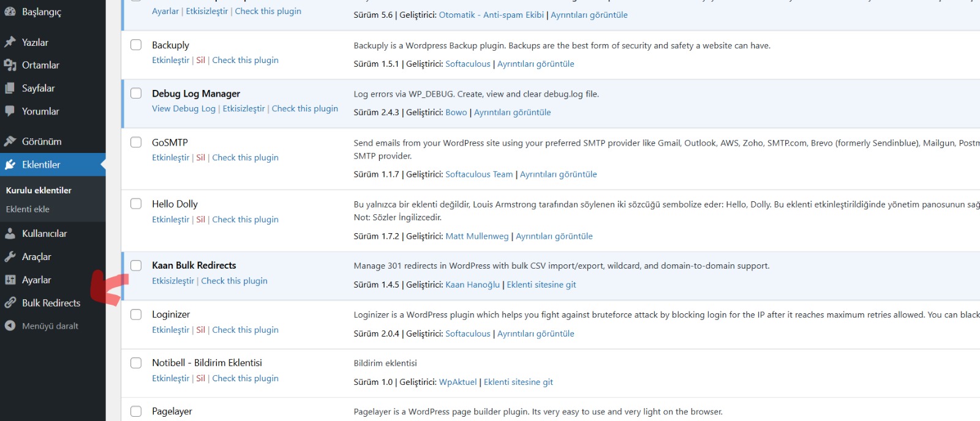Click the Ortamlar media icon
Screen dimensions: 980x421
tap(10, 65)
